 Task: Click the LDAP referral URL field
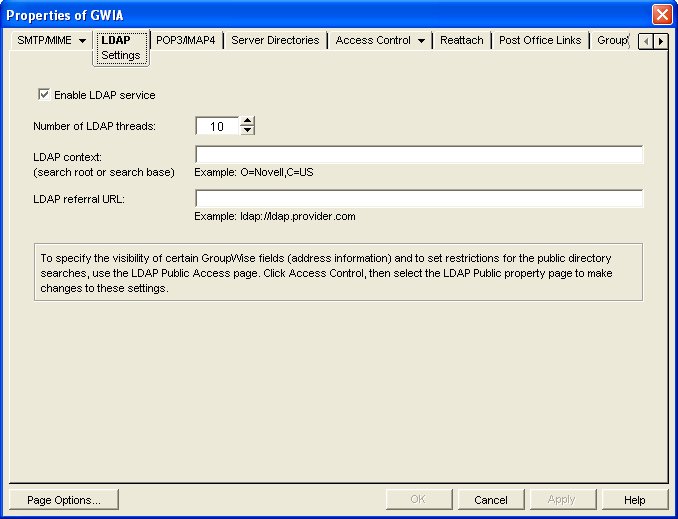[x=419, y=199]
